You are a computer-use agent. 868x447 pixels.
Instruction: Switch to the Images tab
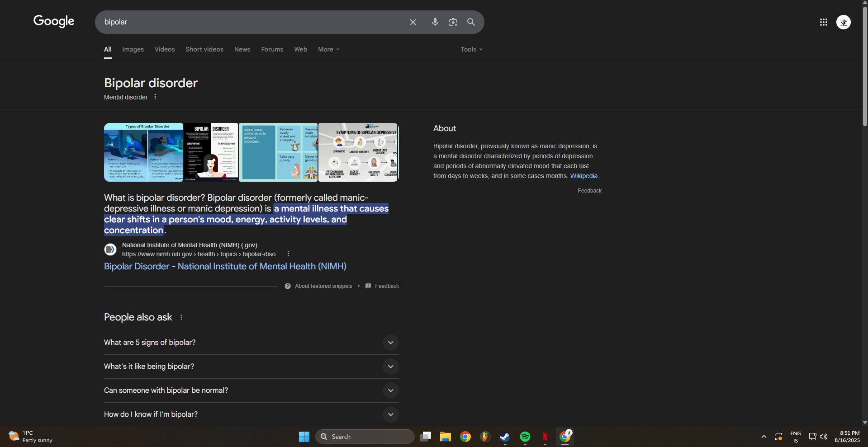tap(133, 49)
